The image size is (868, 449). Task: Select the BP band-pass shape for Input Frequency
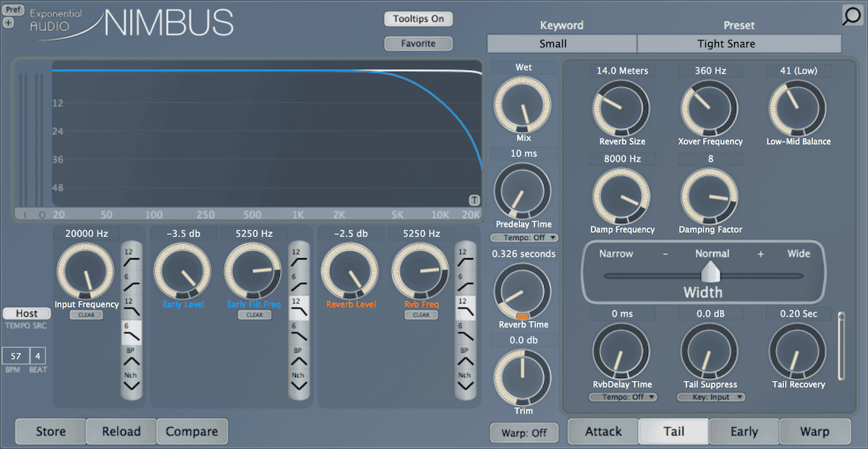131,356
